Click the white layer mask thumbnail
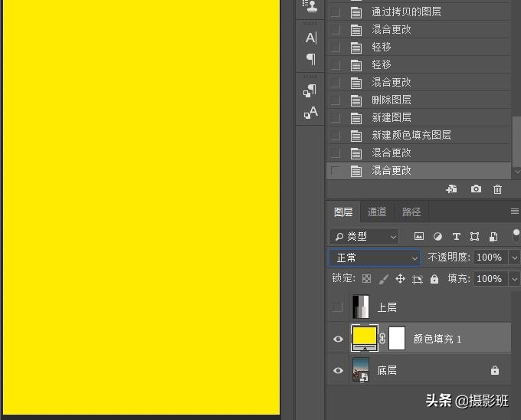This screenshot has width=521, height=420. coord(397,338)
